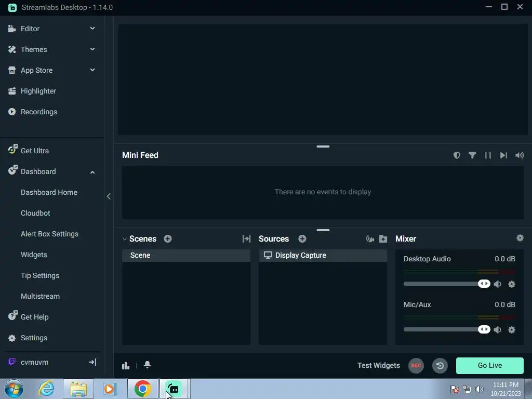This screenshot has width=532, height=399.
Task: Open scene transitions icon in Scenes panel
Action: pyautogui.click(x=246, y=239)
